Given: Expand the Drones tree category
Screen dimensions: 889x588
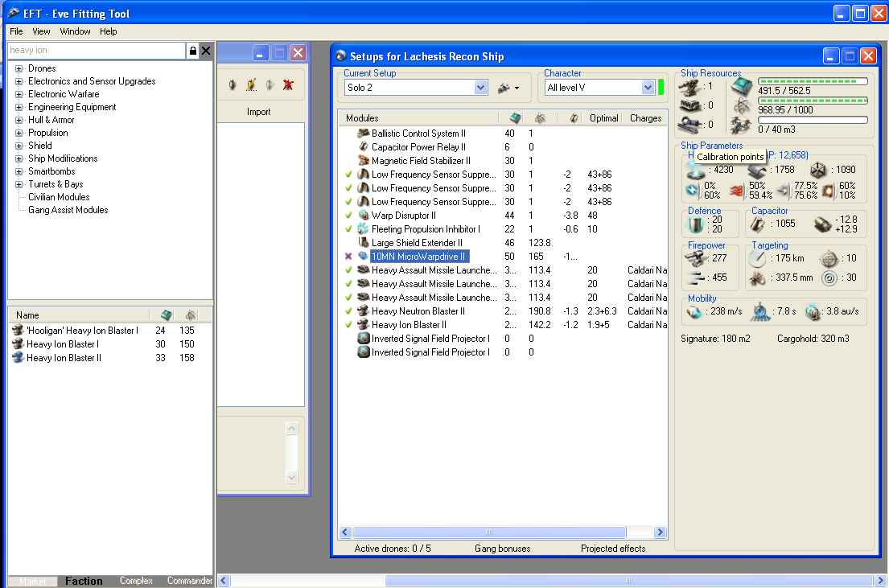Looking at the screenshot, I should [19, 68].
